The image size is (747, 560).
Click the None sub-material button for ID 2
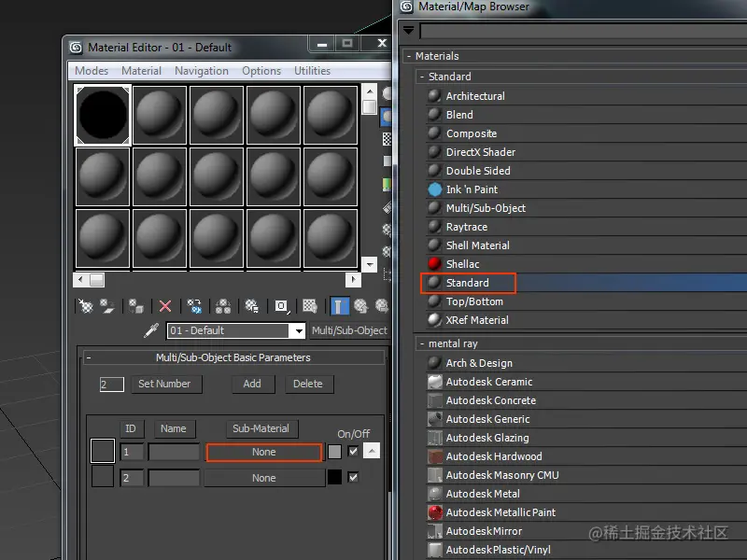tap(264, 478)
